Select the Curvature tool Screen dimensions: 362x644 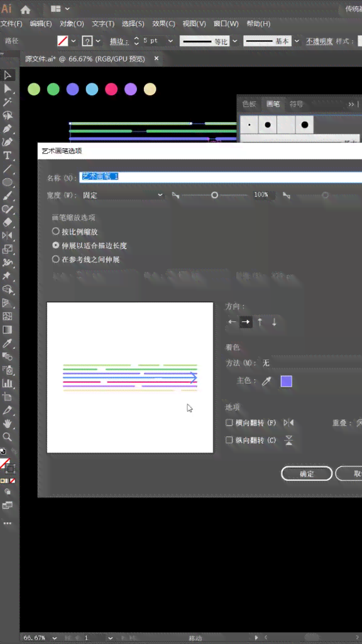[8, 142]
